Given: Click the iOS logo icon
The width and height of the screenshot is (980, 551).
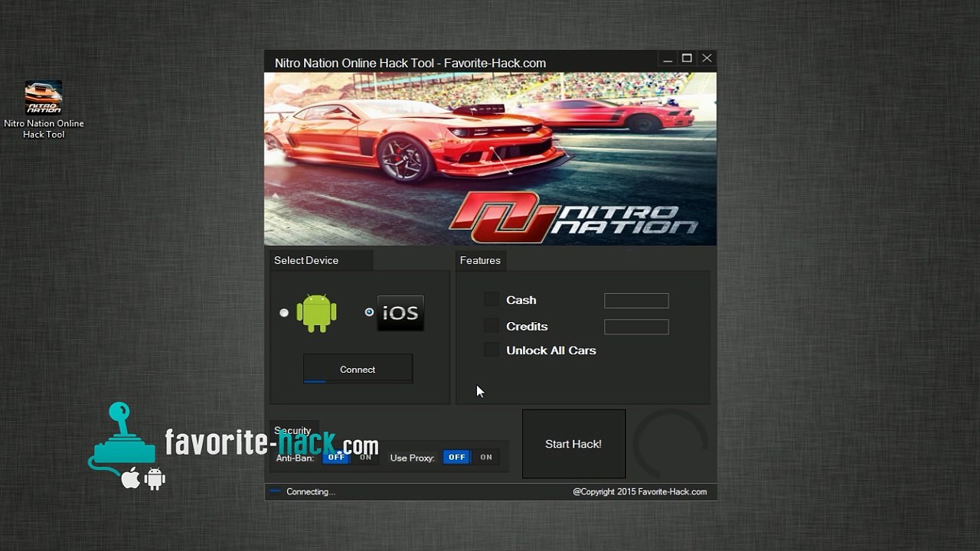Looking at the screenshot, I should [x=400, y=312].
